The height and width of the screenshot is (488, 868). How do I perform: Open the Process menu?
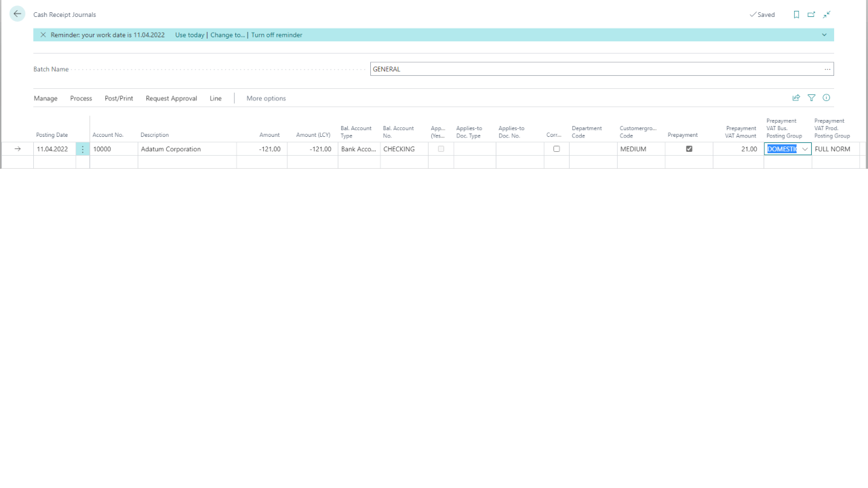[81, 98]
